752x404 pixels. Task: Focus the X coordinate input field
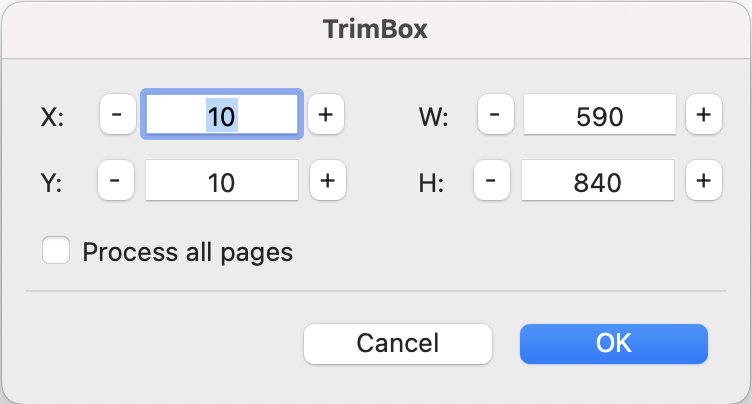point(221,116)
